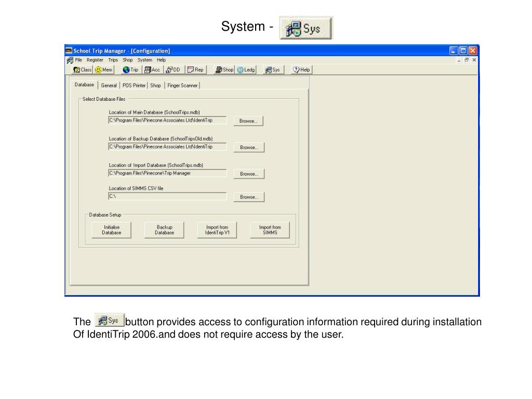The width and height of the screenshot is (532, 399).
Task: Browse for the Backup Database location
Action: pos(249,147)
